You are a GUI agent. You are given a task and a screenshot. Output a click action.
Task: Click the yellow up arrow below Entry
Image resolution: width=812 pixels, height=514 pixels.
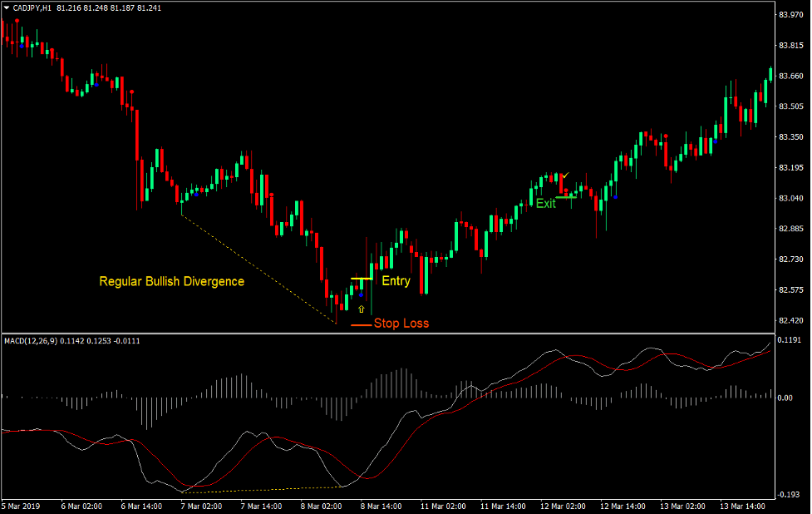coord(362,309)
